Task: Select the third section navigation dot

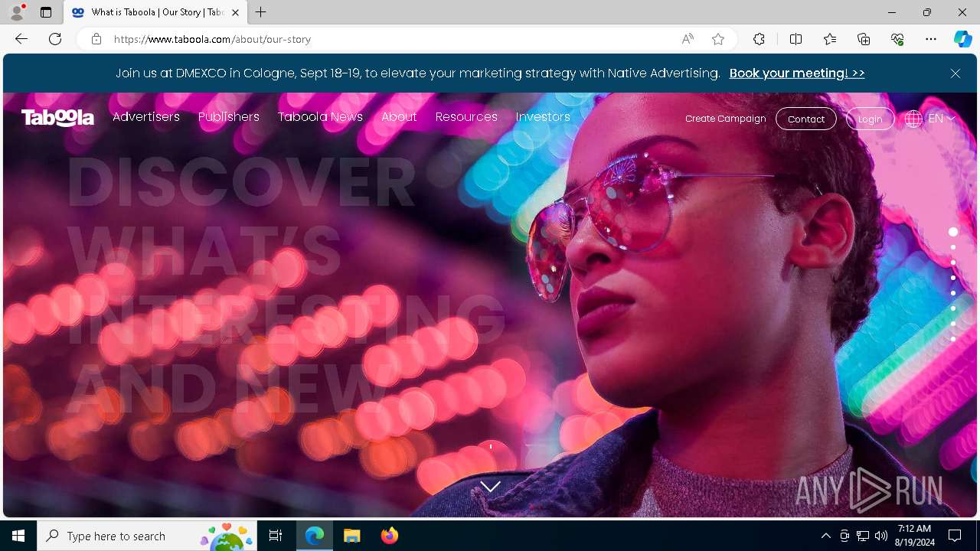Action: pos(953,262)
